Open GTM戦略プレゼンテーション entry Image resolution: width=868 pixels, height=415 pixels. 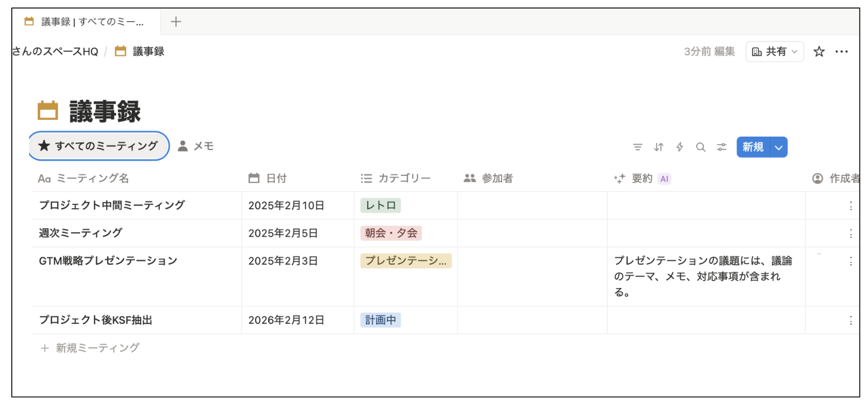(108, 261)
